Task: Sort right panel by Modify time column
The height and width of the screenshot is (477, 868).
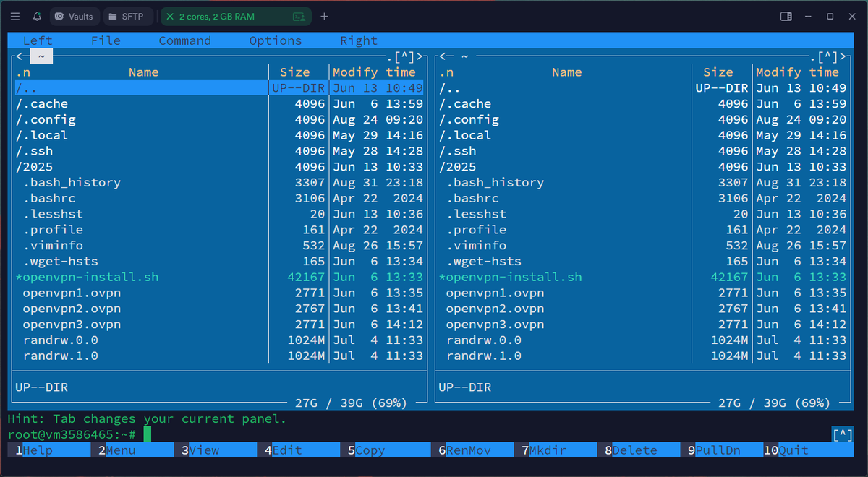Action: [797, 72]
